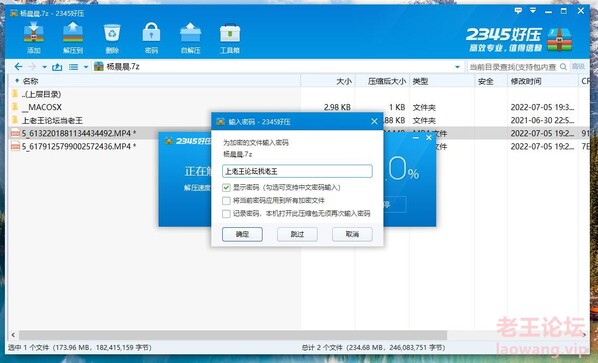Viewport: 598px width, 363px height.
Task: Enable 将当前密码应用到所有加密文件 checkbox
Action: pyautogui.click(x=226, y=201)
